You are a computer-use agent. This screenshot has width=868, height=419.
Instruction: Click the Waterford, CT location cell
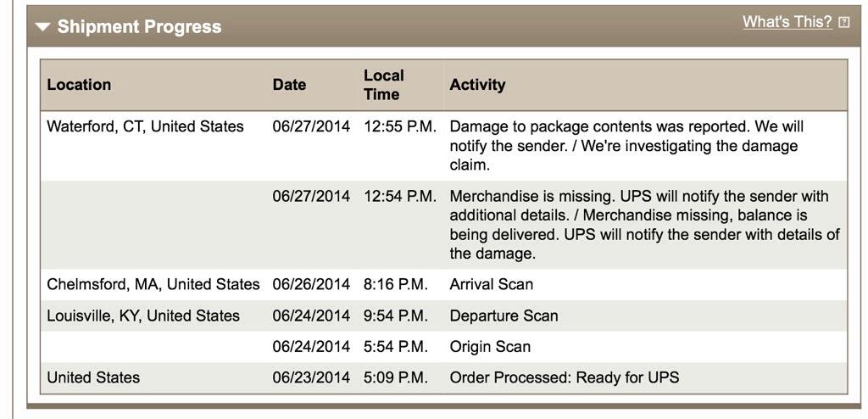coord(145,126)
